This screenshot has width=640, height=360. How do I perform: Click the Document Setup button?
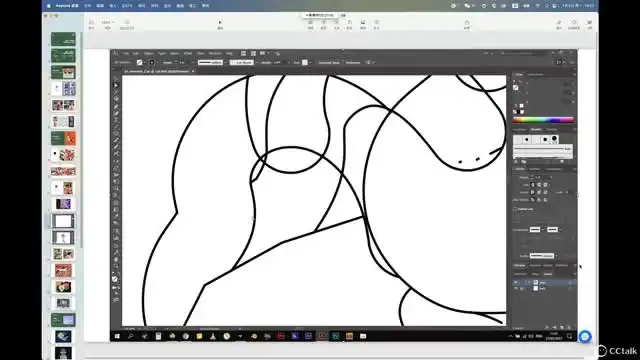pos(329,62)
